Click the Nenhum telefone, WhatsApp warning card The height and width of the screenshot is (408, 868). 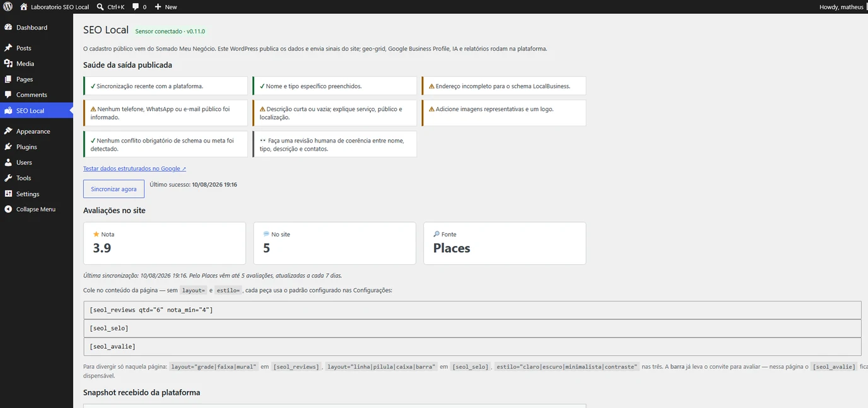pos(165,113)
